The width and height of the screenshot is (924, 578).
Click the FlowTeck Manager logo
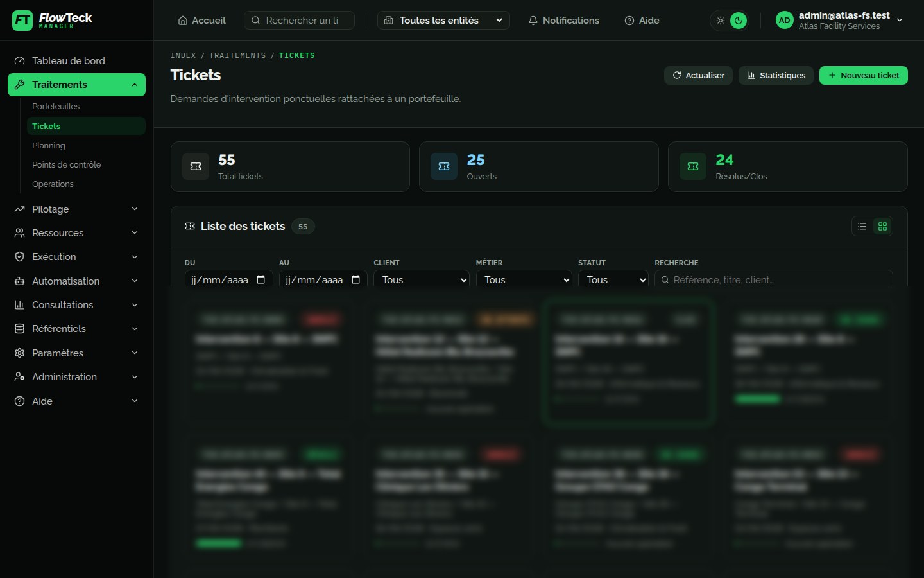(x=52, y=21)
